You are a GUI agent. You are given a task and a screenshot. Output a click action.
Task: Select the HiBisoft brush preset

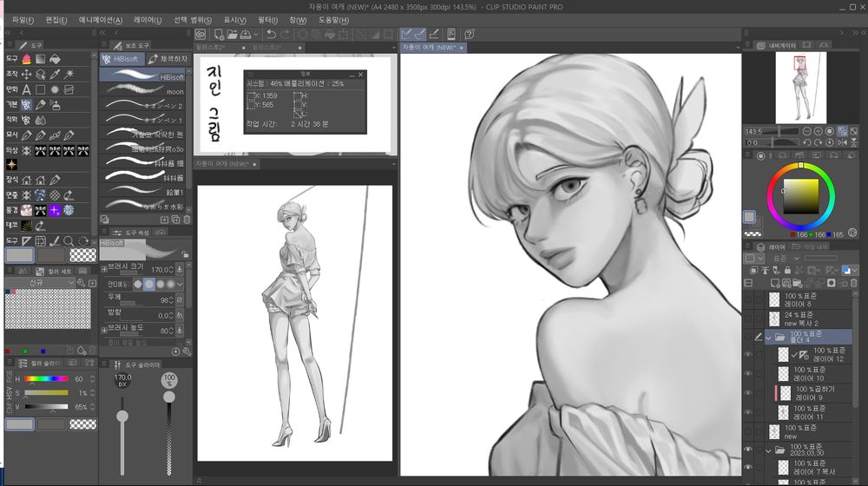(142, 76)
